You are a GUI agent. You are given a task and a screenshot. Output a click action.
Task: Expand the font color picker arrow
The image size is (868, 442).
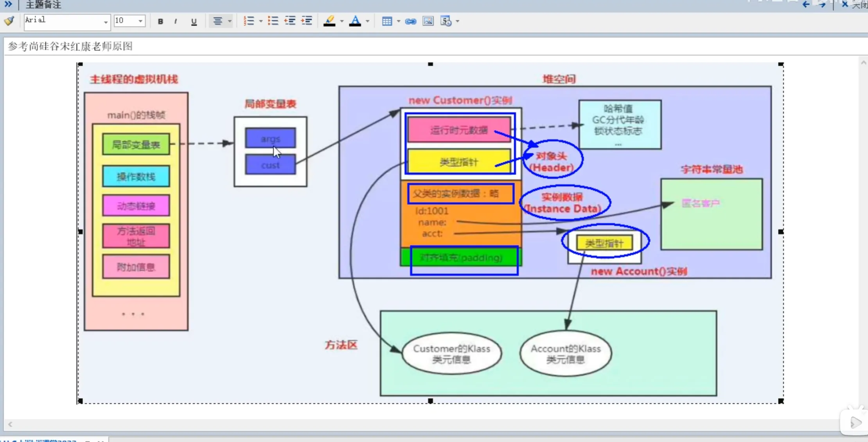click(x=367, y=21)
